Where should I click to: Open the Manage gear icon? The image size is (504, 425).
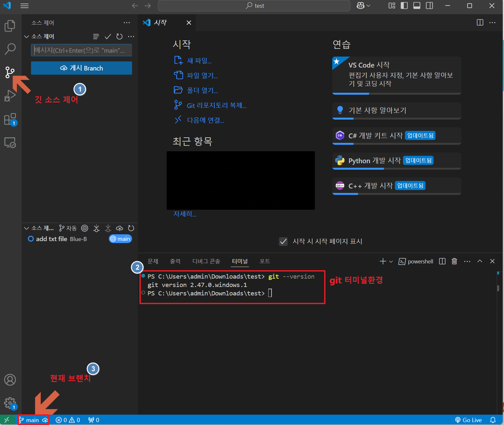click(x=10, y=403)
